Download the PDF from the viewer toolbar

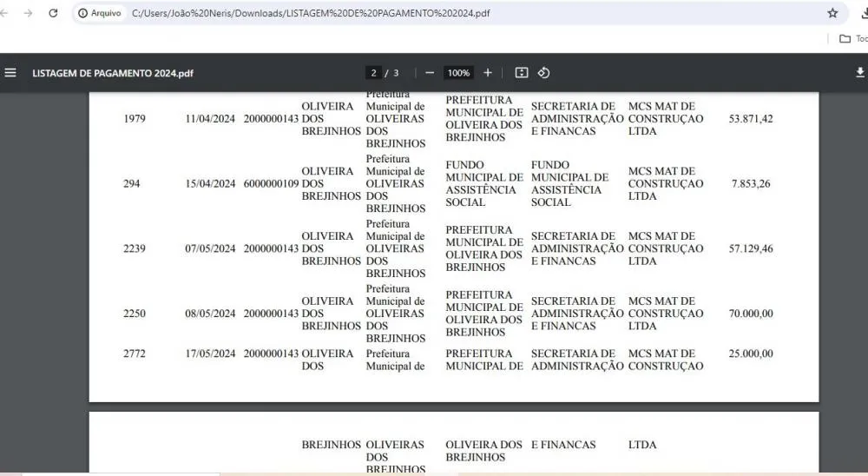(860, 73)
